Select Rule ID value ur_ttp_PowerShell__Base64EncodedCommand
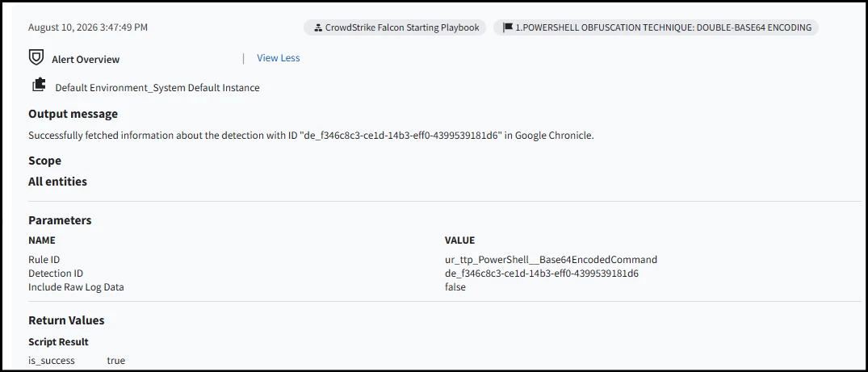The height and width of the screenshot is (372, 868). 551,260
